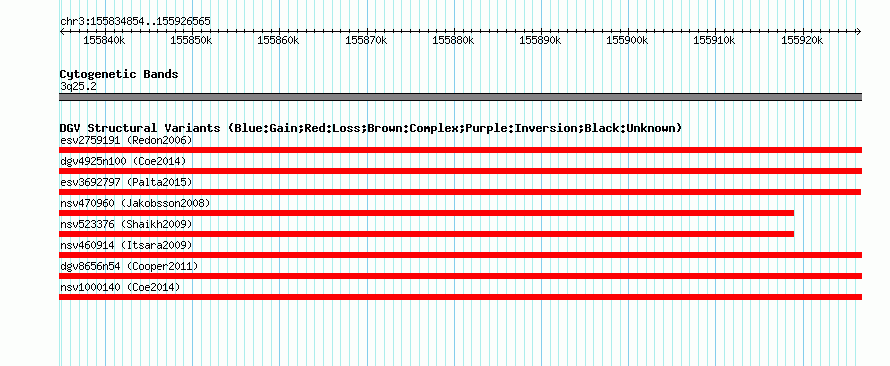The image size is (890, 366).
Task: Click the chr3:155834854..155926565 region label
Action: click(x=135, y=22)
